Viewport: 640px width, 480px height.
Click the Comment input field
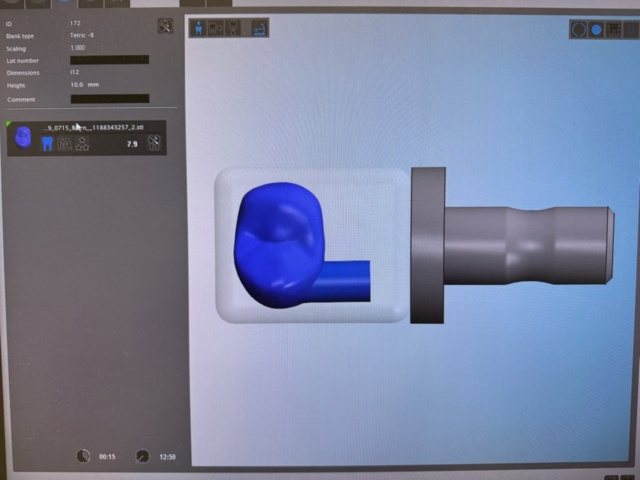point(110,99)
